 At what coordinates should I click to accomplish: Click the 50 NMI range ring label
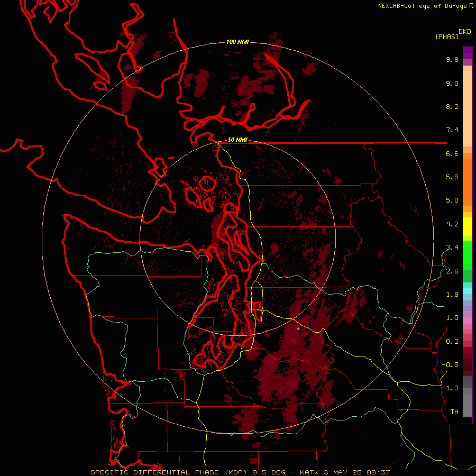coord(237,140)
